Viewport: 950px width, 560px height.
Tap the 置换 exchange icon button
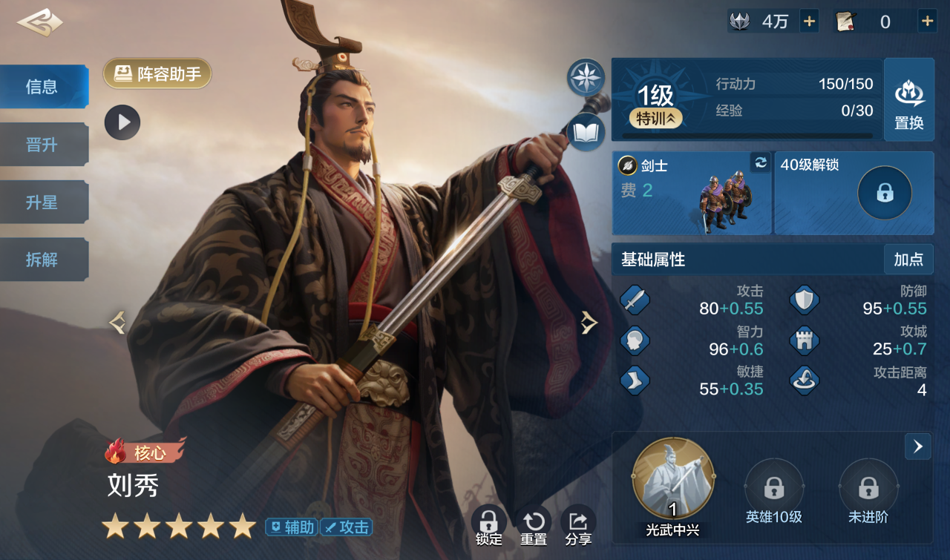click(x=909, y=99)
